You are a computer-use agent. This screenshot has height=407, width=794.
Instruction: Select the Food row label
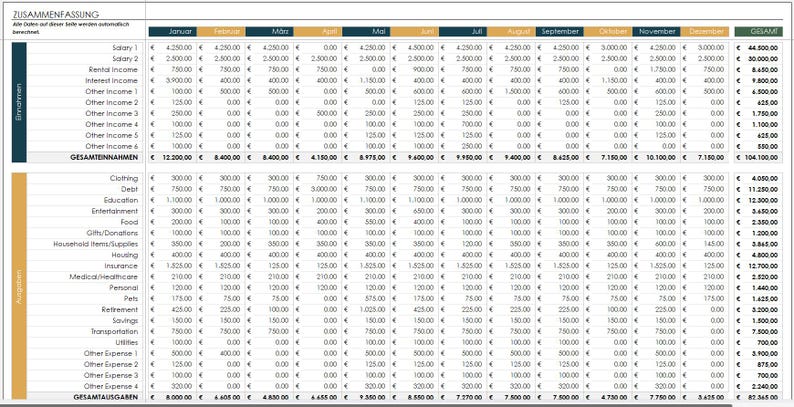[129, 222]
